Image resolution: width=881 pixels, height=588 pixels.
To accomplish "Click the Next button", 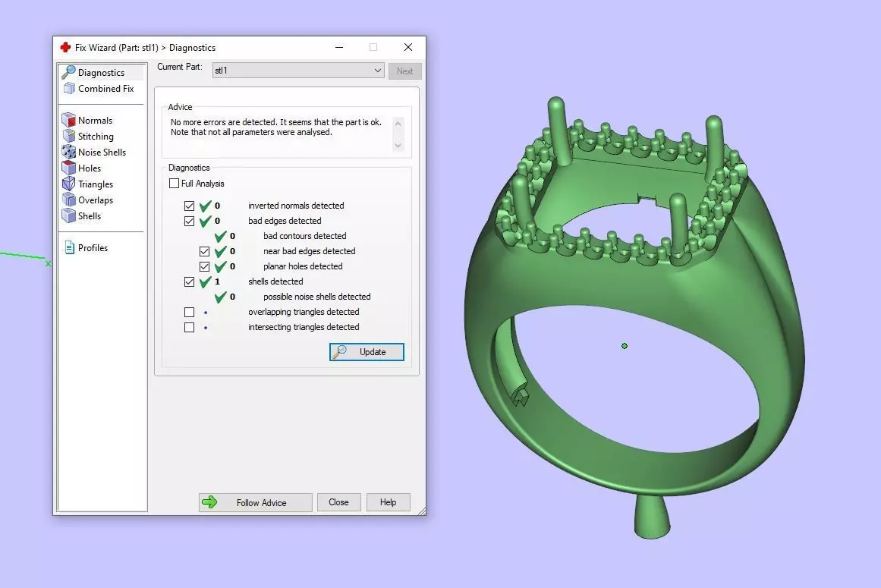I will 404,71.
